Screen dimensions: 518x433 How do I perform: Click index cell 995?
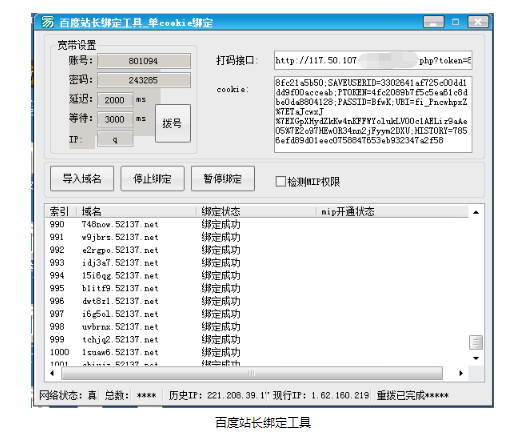click(x=57, y=288)
